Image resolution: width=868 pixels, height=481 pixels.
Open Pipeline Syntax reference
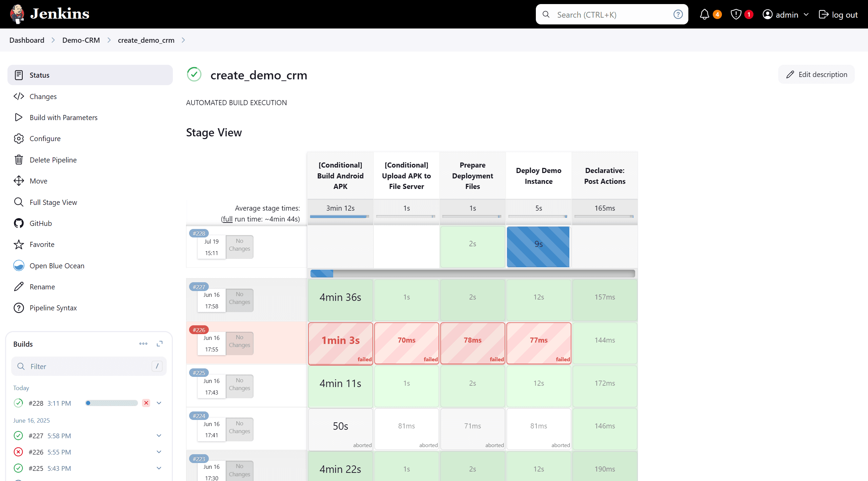coord(53,308)
